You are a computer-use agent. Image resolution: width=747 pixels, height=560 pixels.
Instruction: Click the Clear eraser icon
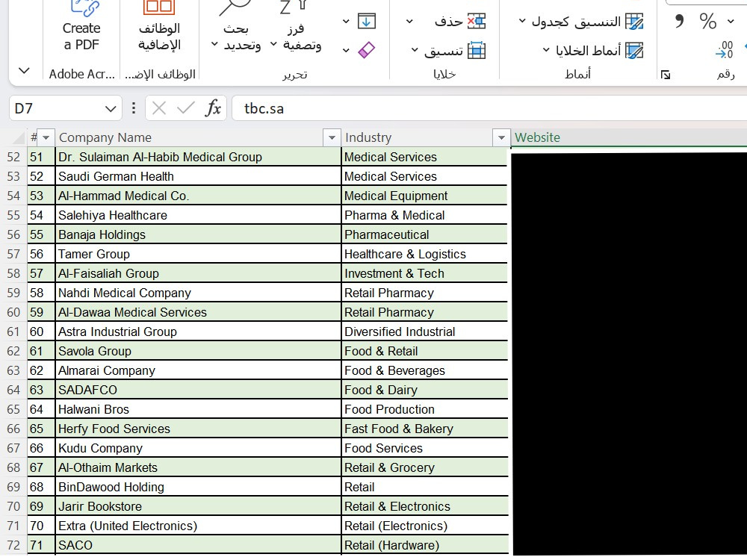[x=366, y=49]
